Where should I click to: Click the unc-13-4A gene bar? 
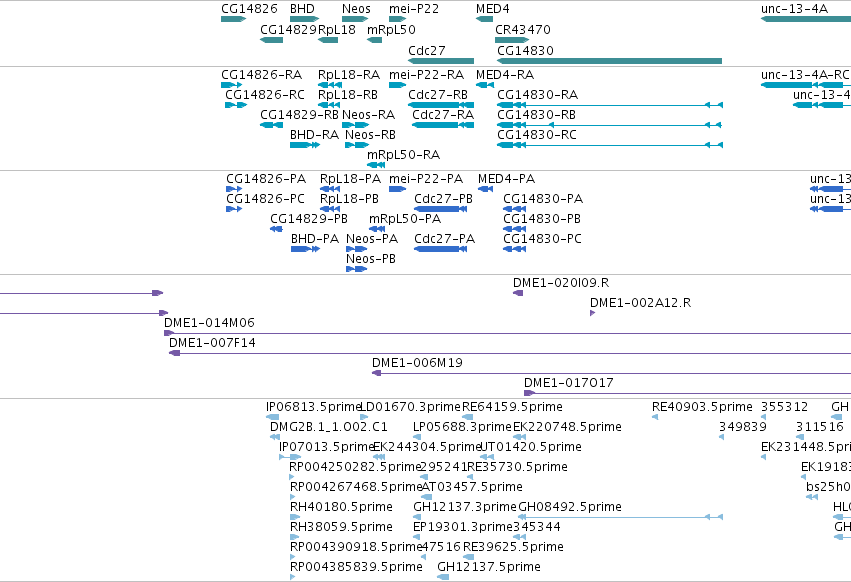click(806, 20)
